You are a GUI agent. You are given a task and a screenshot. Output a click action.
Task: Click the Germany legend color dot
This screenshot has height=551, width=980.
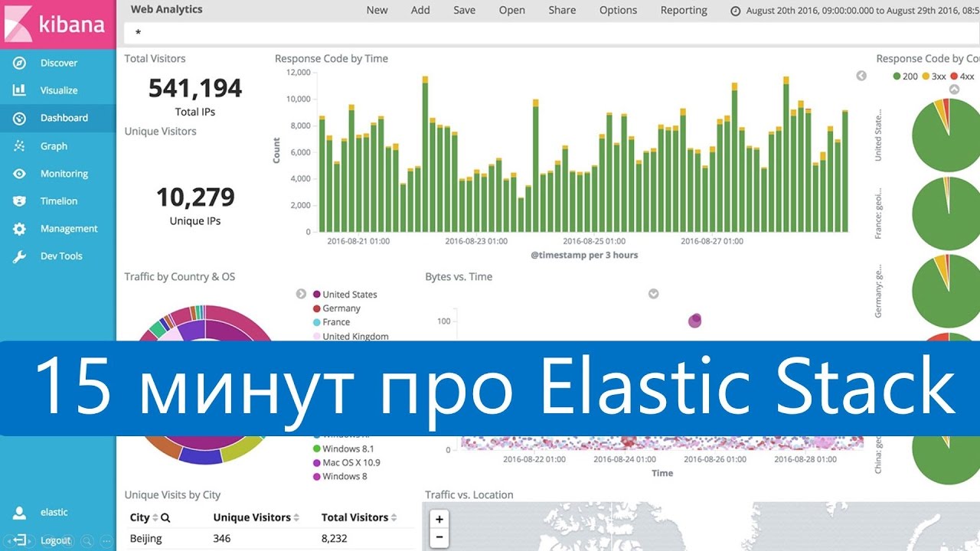coord(316,308)
